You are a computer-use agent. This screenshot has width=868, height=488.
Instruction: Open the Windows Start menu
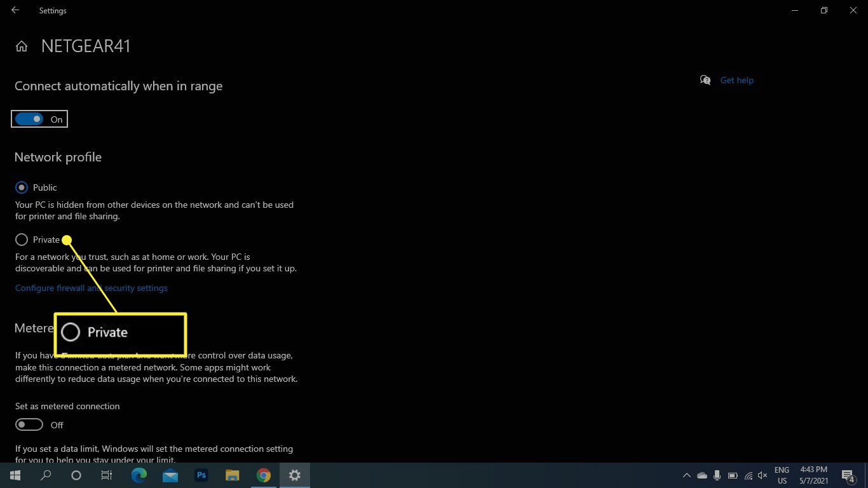pyautogui.click(x=15, y=475)
